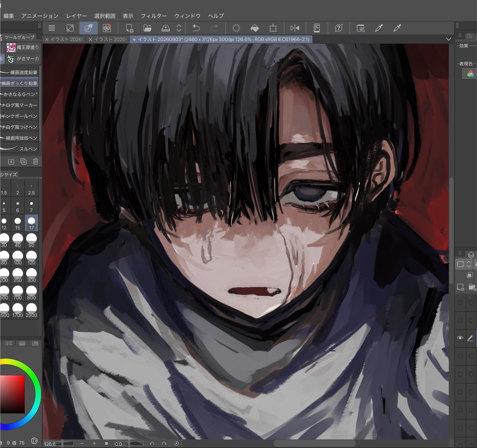Click the fill bucket icon

click(254, 28)
